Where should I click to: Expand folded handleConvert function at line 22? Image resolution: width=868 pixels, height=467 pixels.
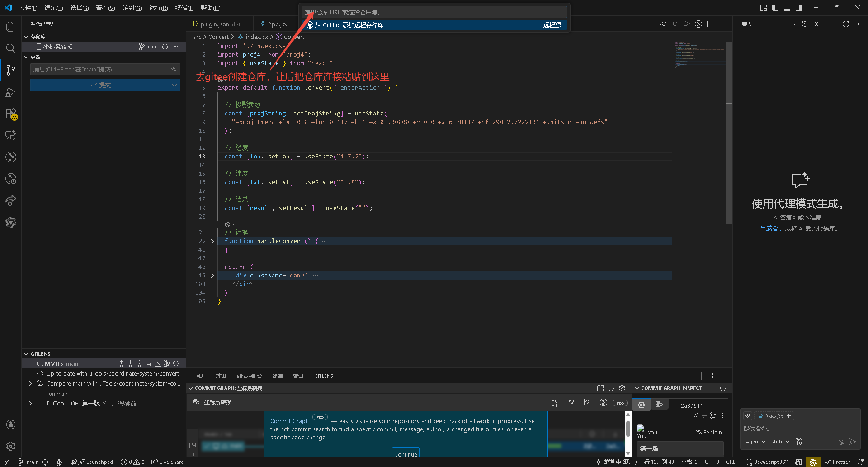(x=212, y=241)
